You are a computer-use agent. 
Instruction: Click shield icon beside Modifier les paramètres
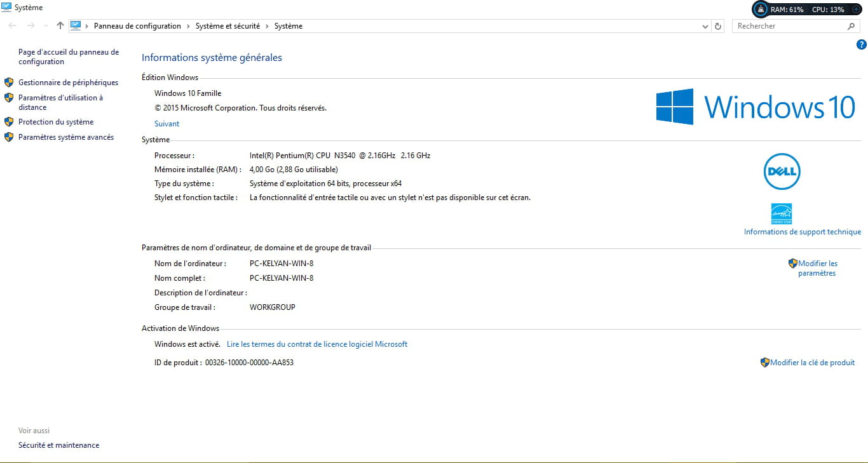tap(793, 263)
